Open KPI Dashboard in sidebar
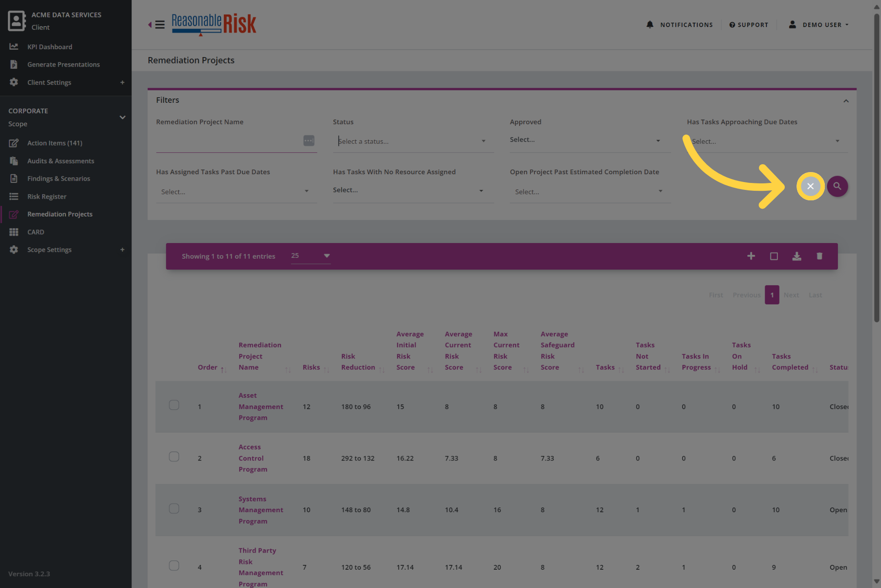The image size is (881, 588). [50, 47]
